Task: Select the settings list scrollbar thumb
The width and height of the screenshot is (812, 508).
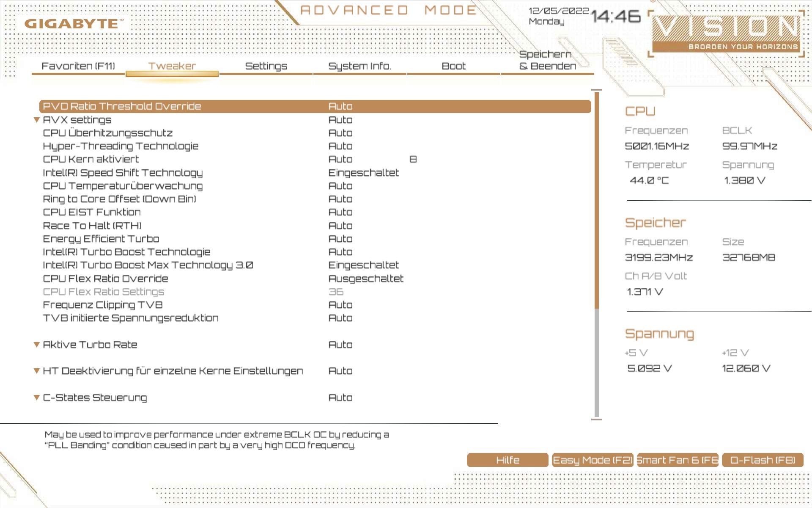Action: pyautogui.click(x=597, y=200)
